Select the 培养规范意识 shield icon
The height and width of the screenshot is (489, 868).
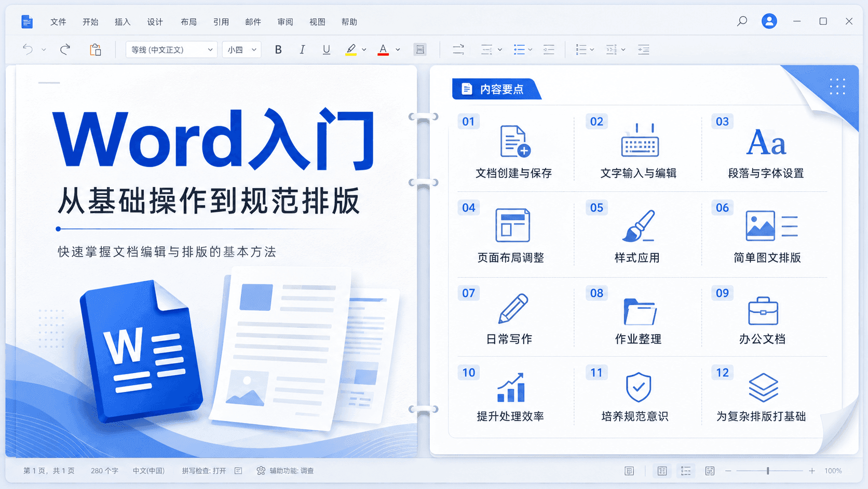[x=639, y=387]
